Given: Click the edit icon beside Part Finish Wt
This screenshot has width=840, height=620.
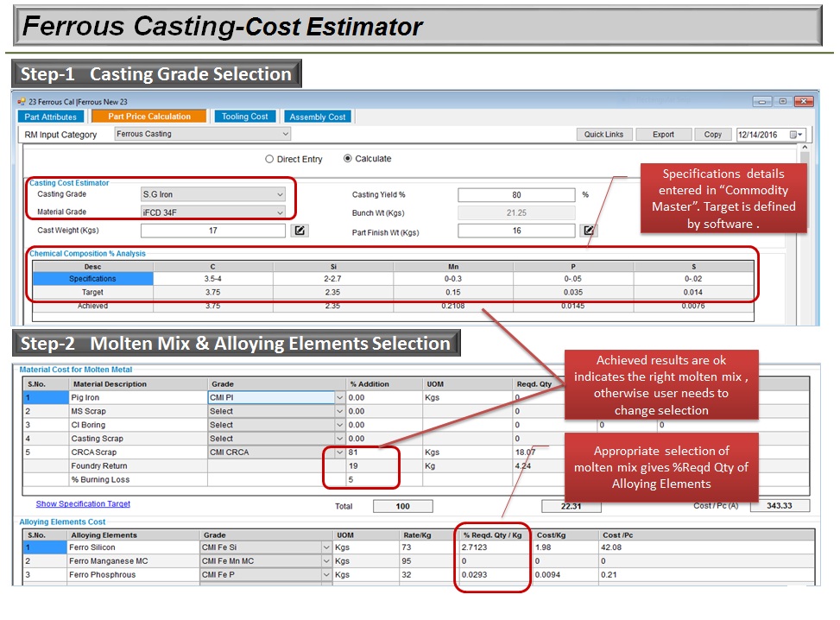Looking at the screenshot, I should coord(588,231).
